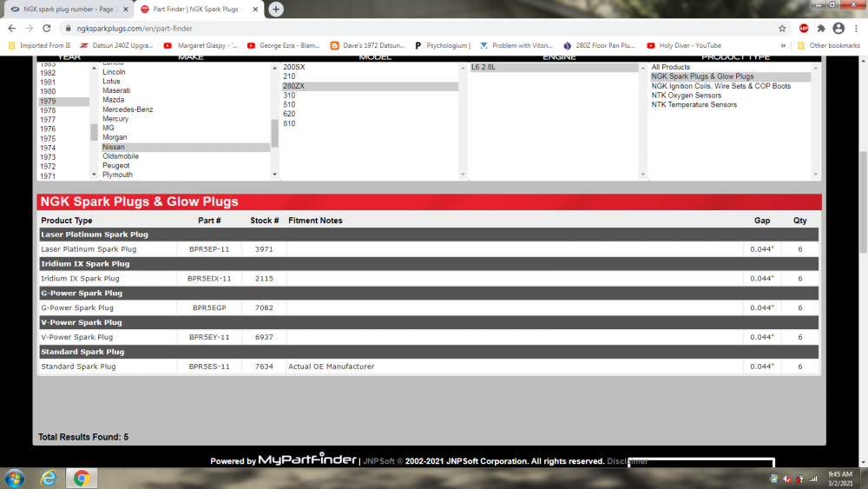
Task: Close the Part Finder tab
Action: coord(255,9)
